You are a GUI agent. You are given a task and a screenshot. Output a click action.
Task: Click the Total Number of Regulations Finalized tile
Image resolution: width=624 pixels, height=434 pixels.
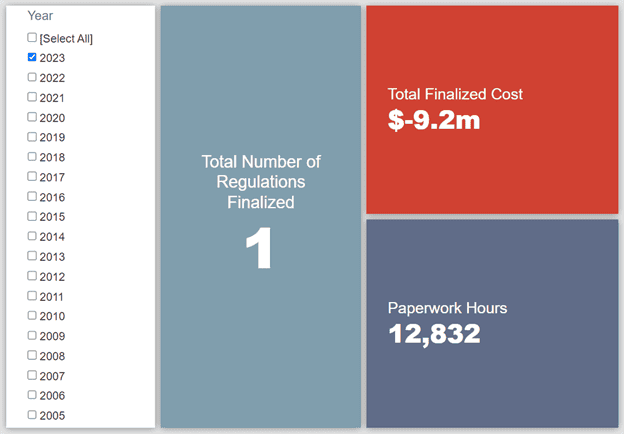click(x=261, y=217)
